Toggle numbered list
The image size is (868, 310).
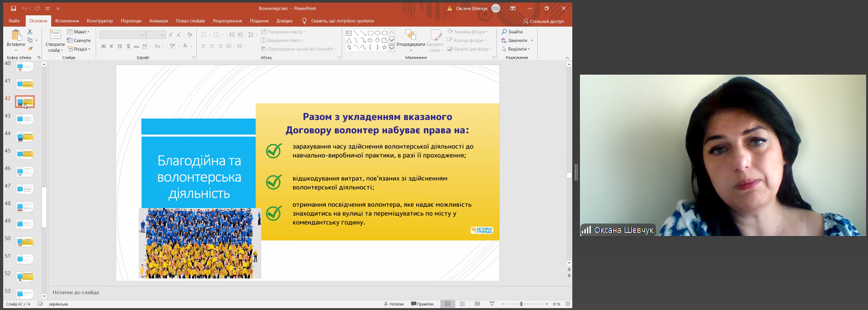[217, 34]
